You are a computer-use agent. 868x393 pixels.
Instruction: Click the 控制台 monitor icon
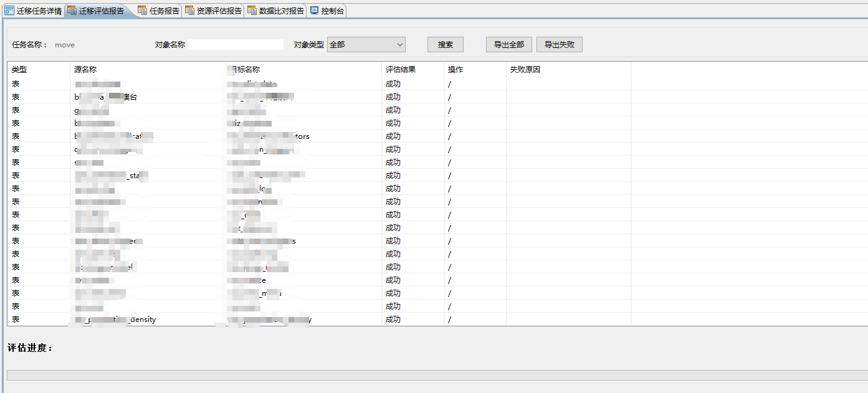[x=314, y=11]
